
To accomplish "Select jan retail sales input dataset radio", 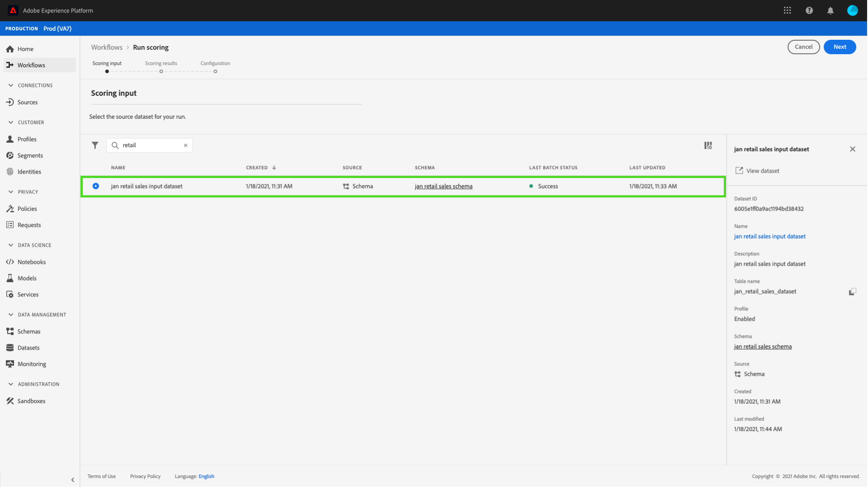I will tap(96, 186).
